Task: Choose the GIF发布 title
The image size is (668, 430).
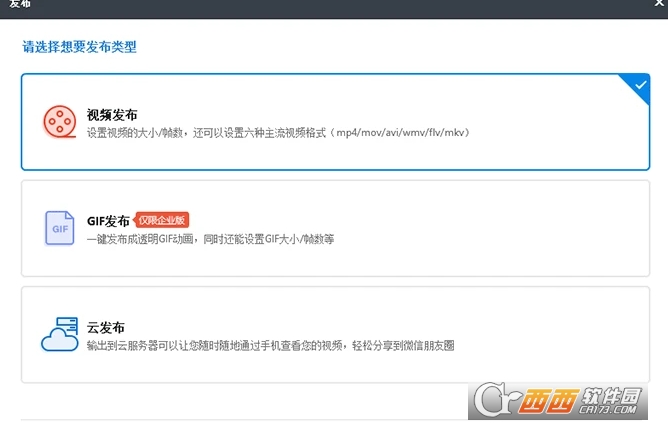Action: pyautogui.click(x=107, y=221)
